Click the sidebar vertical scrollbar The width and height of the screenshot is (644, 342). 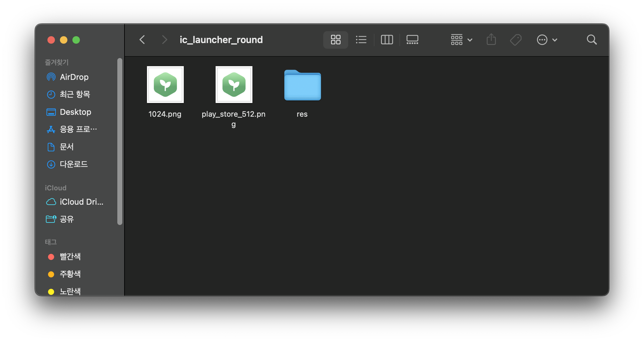click(x=120, y=141)
